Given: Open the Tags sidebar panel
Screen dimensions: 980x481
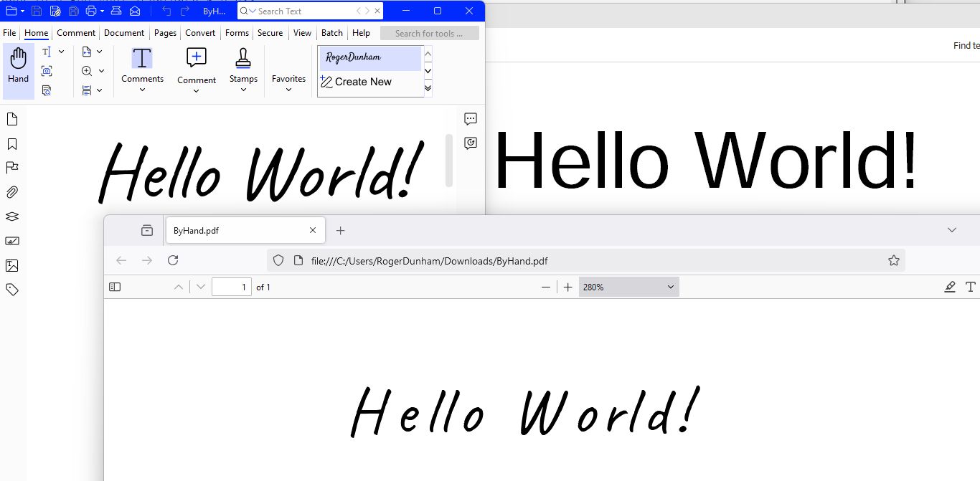Looking at the screenshot, I should click(x=12, y=290).
